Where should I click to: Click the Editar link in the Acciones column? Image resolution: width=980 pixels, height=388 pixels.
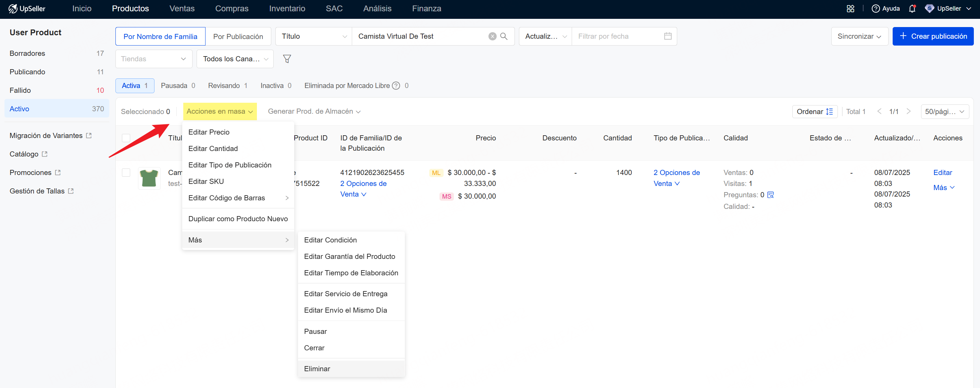(942, 173)
